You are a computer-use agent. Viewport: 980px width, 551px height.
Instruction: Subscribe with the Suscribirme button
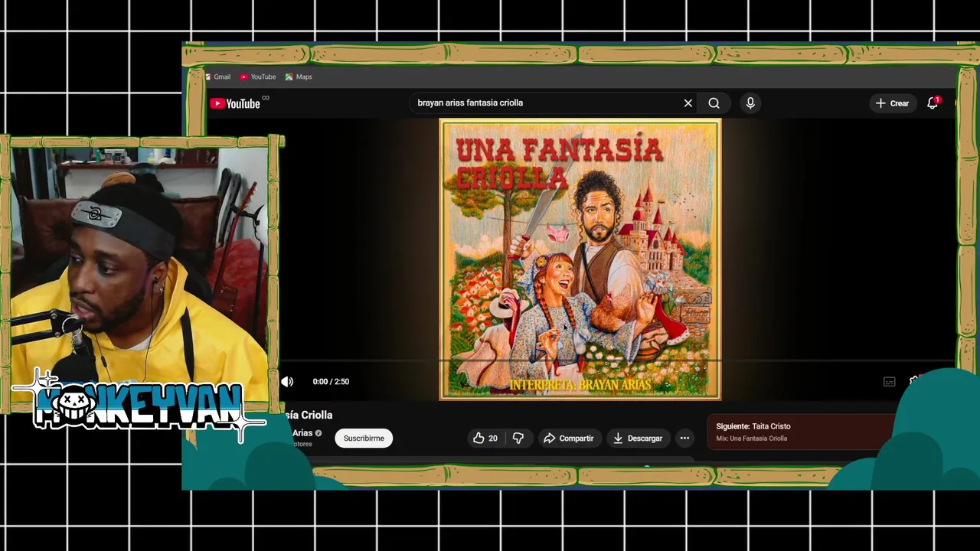(364, 439)
